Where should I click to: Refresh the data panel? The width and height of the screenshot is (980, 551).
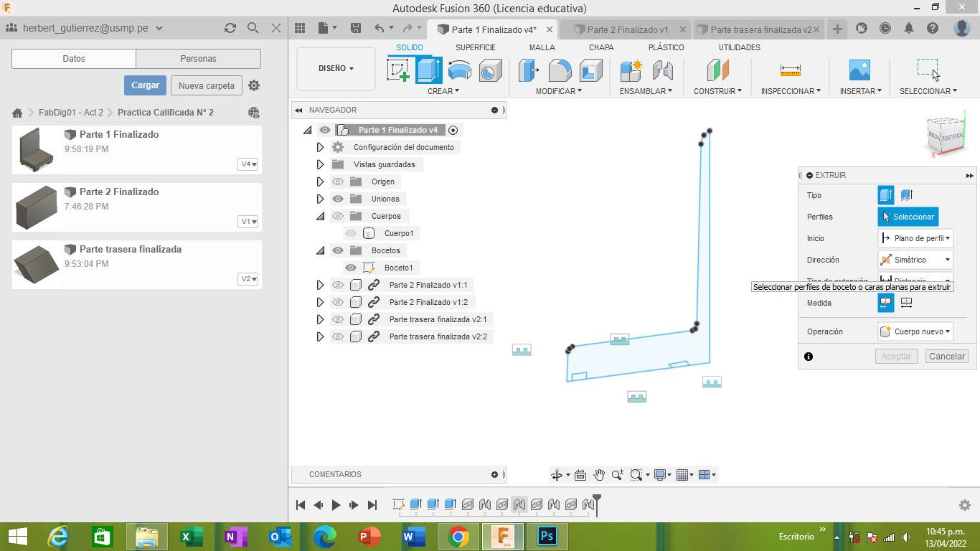(230, 28)
